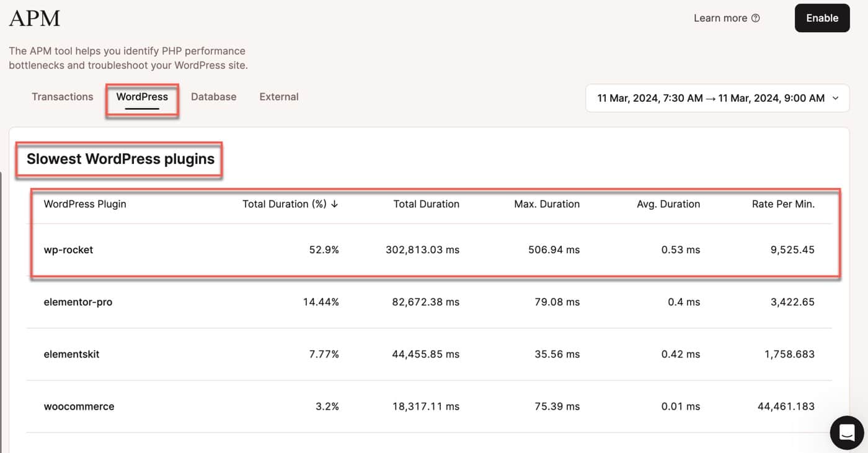Viewport: 868px width, 453px height.
Task: Click the 18,317.11 ms duration cell
Action: point(425,406)
